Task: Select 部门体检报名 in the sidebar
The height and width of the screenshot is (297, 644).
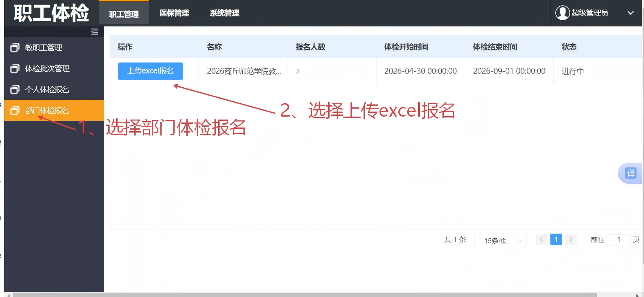Action: pyautogui.click(x=54, y=110)
